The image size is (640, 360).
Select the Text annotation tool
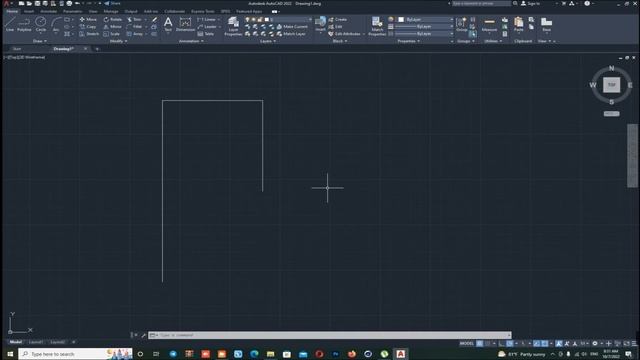click(168, 24)
